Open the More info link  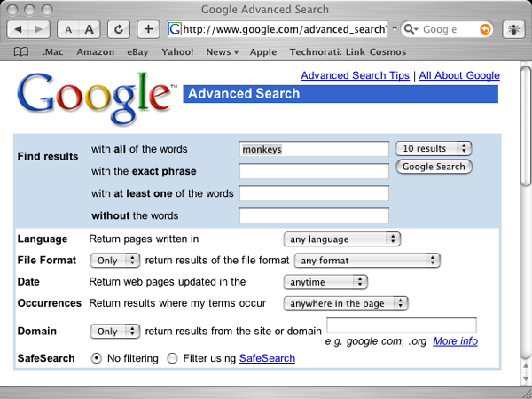456,341
